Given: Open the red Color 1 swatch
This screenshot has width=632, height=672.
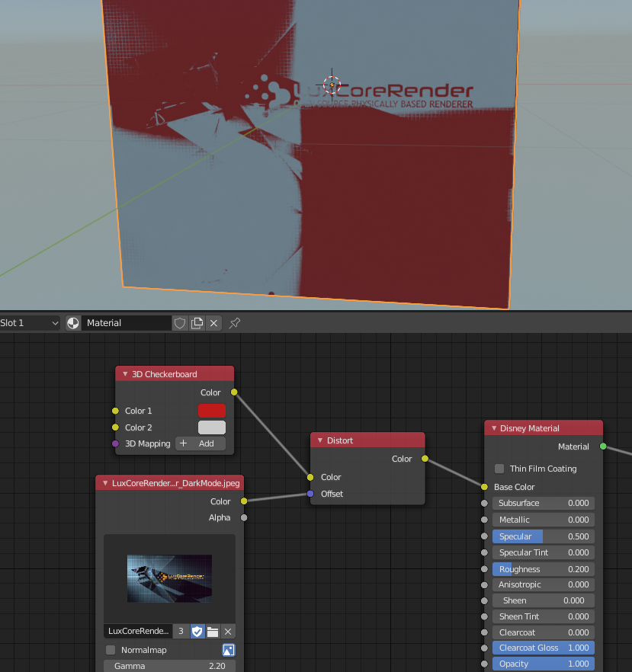Looking at the screenshot, I should click(212, 411).
